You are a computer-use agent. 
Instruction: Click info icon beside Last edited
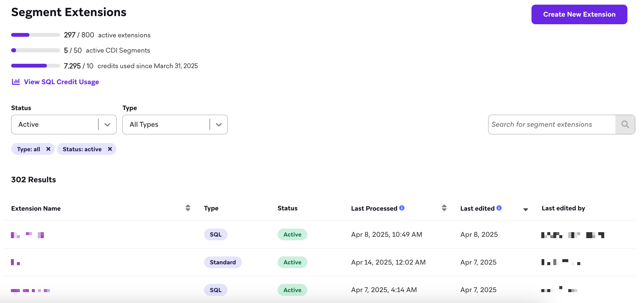point(499,208)
